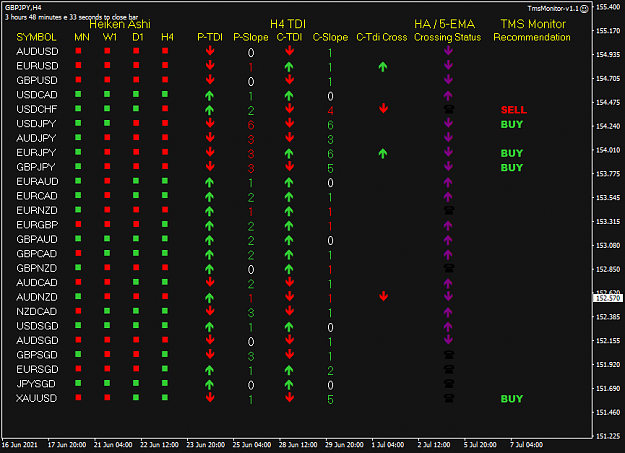Click the 28 Jun 12:00 time axis label
Image resolution: width=625 pixels, height=453 pixels.
[x=298, y=445]
